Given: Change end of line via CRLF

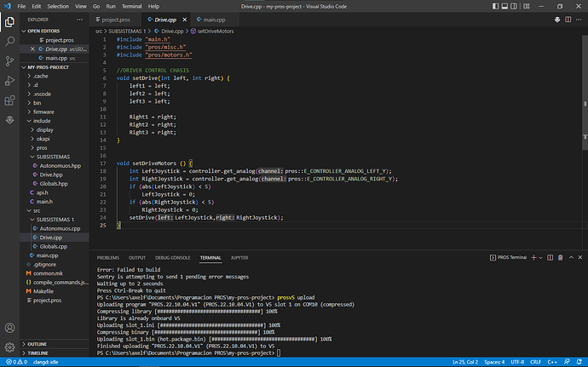Looking at the screenshot, I should pyautogui.click(x=535, y=362).
